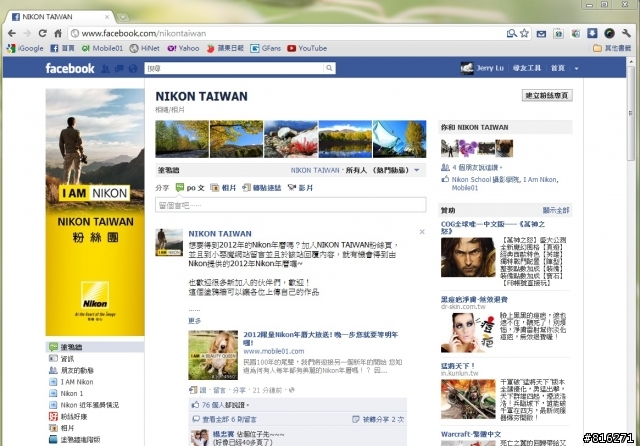Bookmark this page with the star icon

(x=524, y=33)
